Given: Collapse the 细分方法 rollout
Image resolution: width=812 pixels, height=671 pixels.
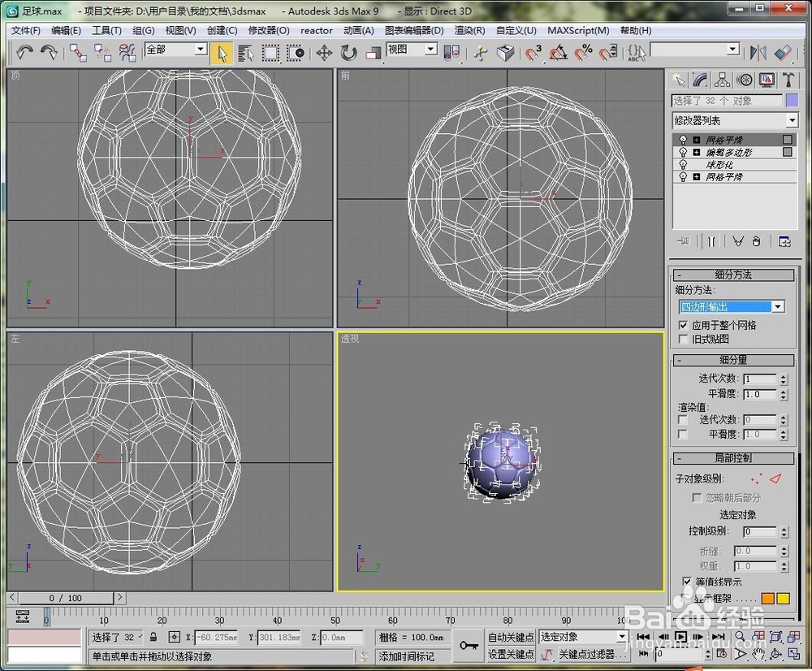Looking at the screenshot, I should coord(732,275).
